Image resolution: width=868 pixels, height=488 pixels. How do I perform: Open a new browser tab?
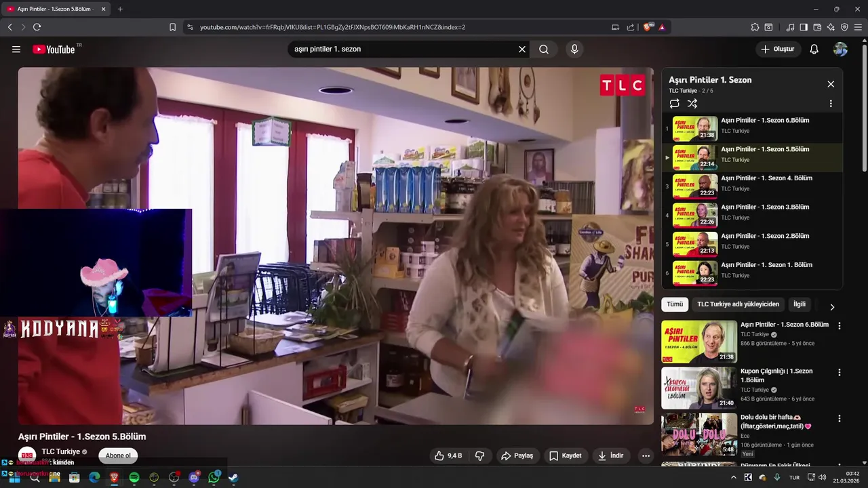tap(120, 9)
